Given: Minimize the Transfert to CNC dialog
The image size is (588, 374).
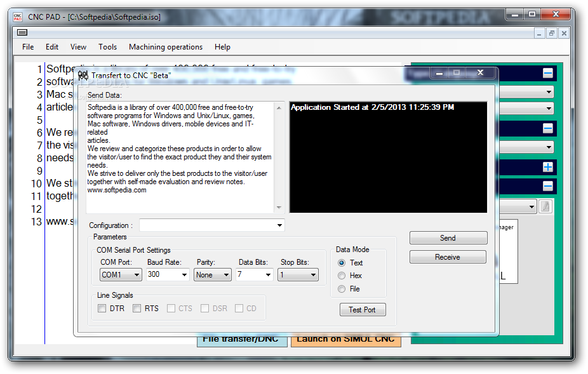Looking at the screenshot, I should click(439, 73).
